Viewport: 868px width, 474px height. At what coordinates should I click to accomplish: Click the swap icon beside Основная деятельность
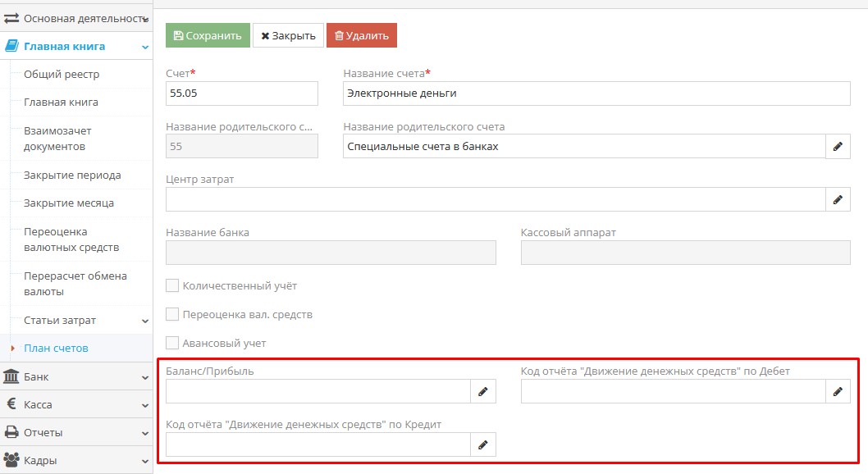pyautogui.click(x=11, y=16)
